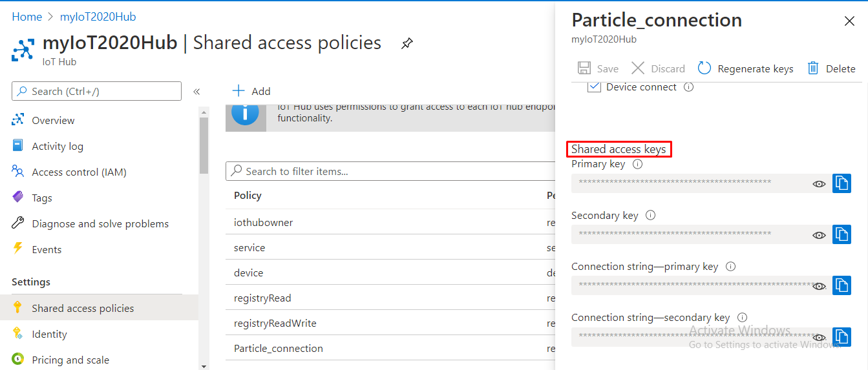This screenshot has height=370, width=868.
Task: Open myIoT2020Hub breadcrumb link
Action: (98, 17)
